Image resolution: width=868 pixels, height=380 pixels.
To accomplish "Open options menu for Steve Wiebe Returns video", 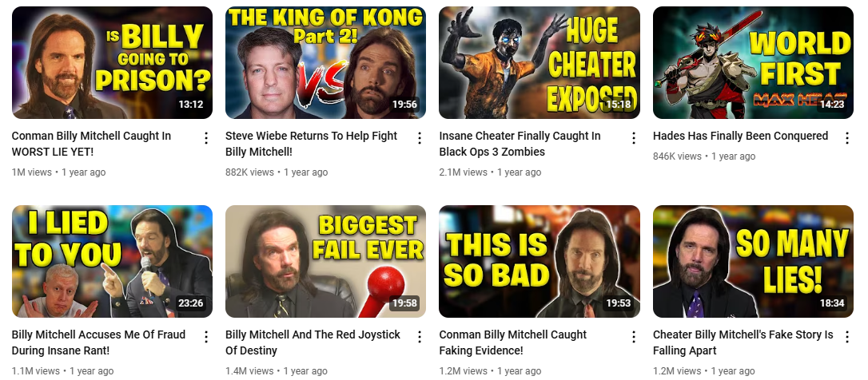I will [420, 138].
